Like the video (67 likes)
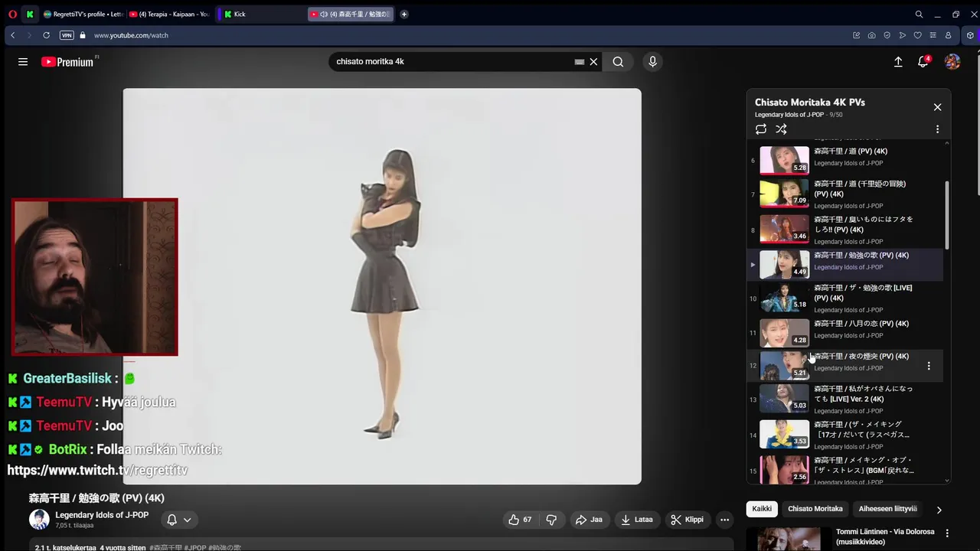980x551 pixels. pos(520,520)
